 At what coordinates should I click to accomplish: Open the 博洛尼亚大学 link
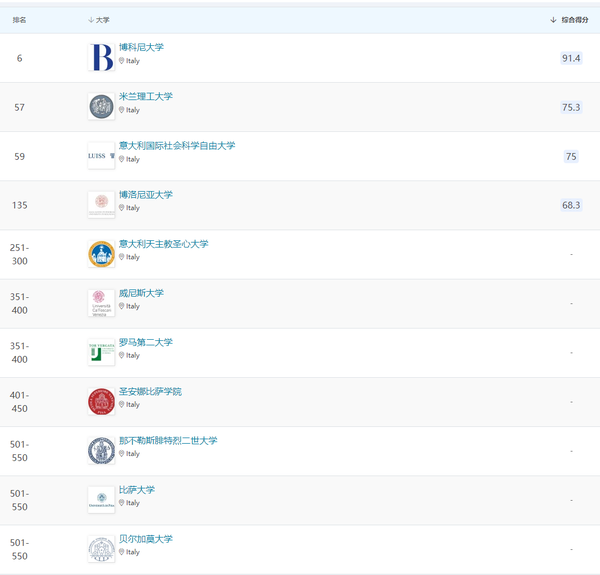(146, 195)
